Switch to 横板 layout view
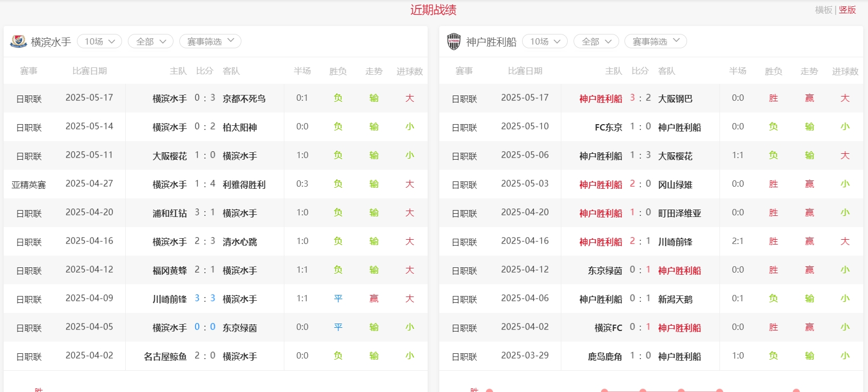868x392 pixels. [823, 10]
